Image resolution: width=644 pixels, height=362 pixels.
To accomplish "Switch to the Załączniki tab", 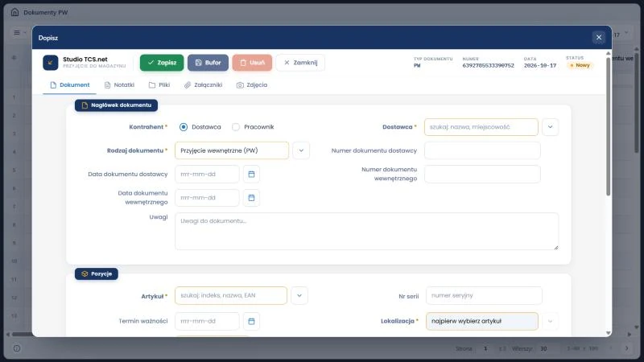I will pyautogui.click(x=203, y=85).
